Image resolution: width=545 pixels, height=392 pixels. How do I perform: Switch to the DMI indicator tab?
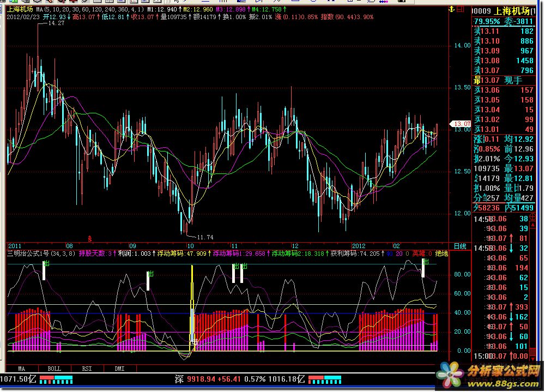click(119, 369)
